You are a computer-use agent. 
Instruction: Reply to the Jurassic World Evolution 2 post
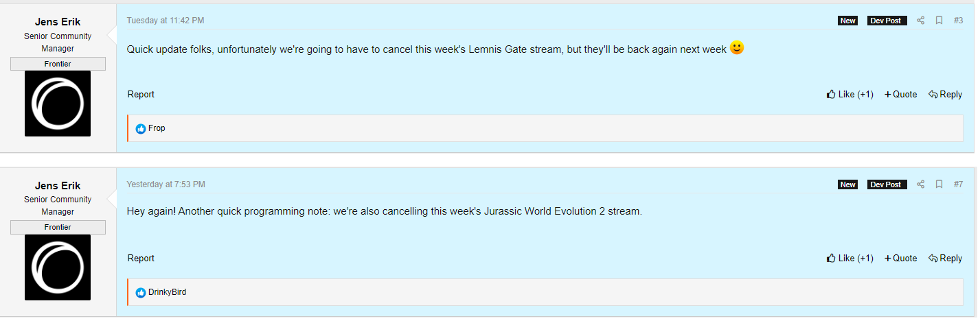point(945,259)
